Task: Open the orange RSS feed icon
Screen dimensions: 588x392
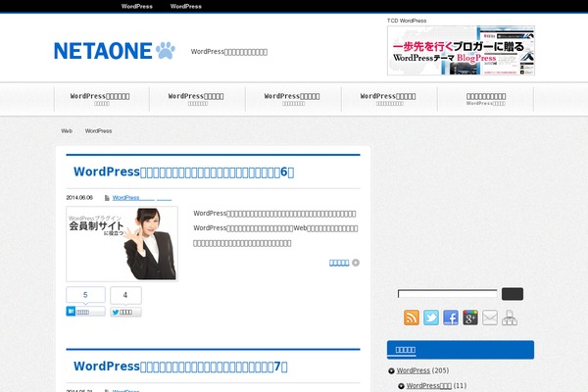Action: coord(412,318)
